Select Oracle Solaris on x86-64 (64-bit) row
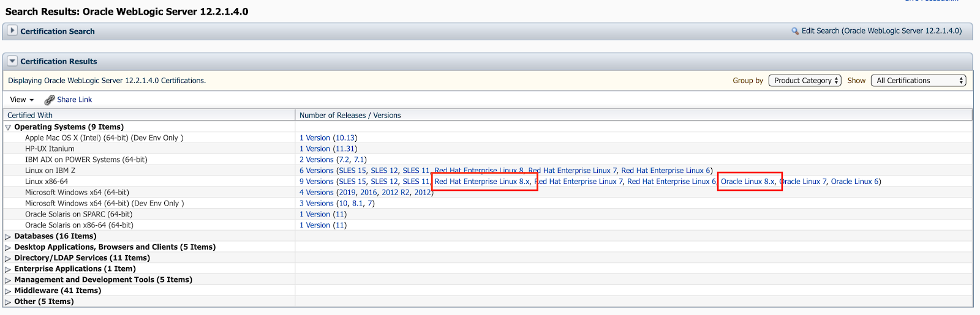 pyautogui.click(x=79, y=226)
